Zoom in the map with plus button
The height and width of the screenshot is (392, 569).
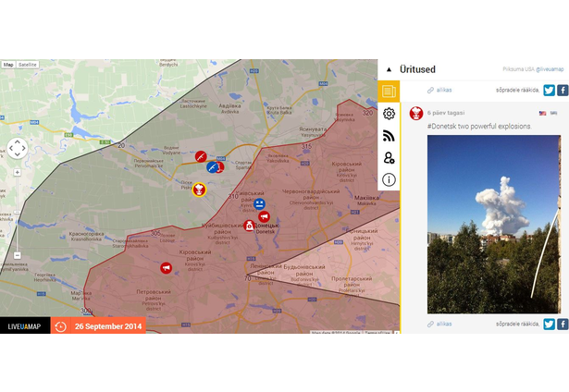(x=17, y=172)
